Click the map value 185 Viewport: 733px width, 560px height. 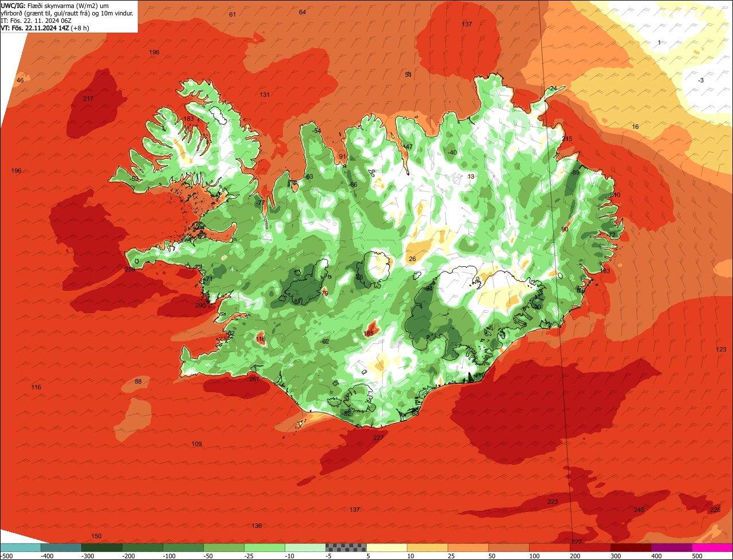coord(369,333)
